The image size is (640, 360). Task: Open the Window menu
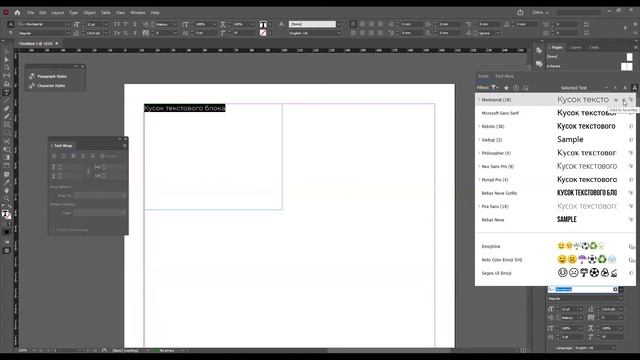click(x=138, y=13)
